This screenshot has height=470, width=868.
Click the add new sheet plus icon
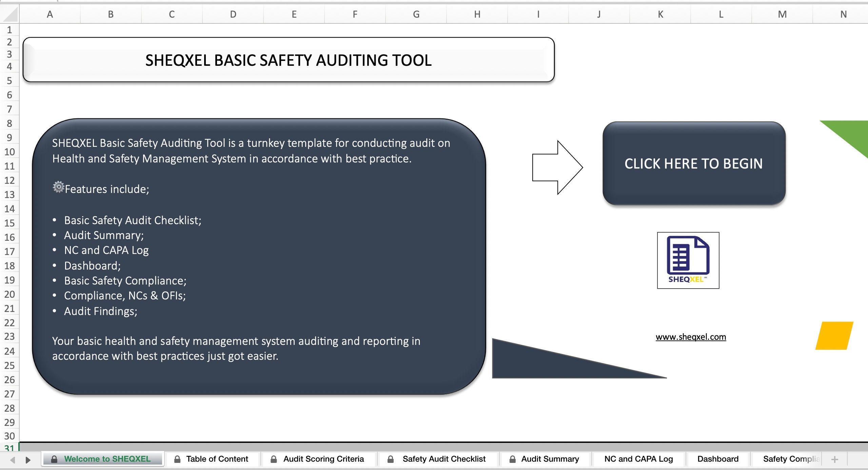tap(834, 459)
